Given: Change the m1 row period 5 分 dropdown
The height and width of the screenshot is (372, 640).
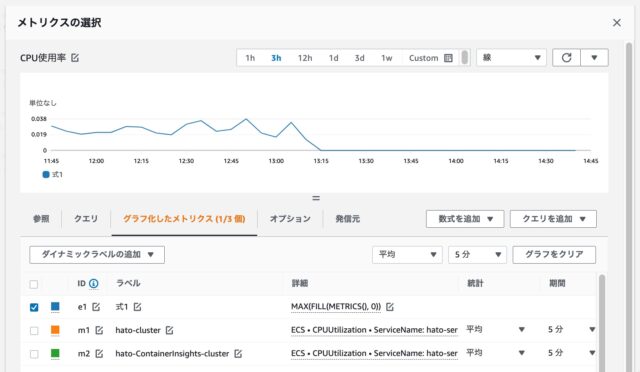Looking at the screenshot, I should [571, 330].
